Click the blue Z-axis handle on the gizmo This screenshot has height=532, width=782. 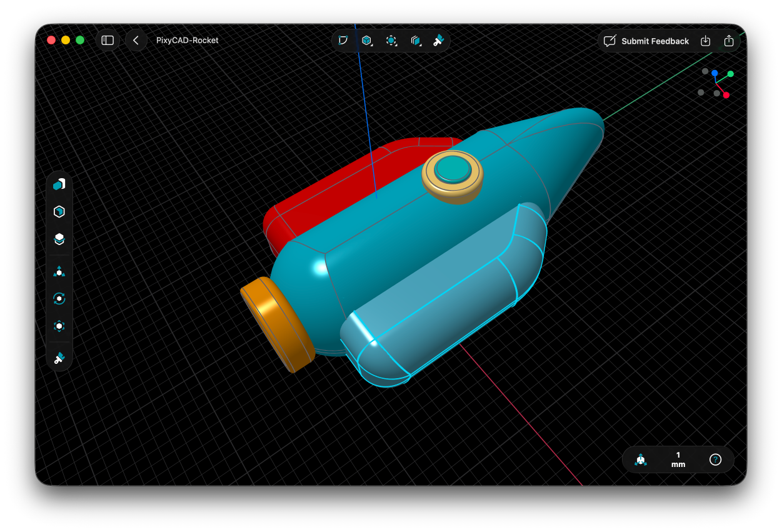714,73
